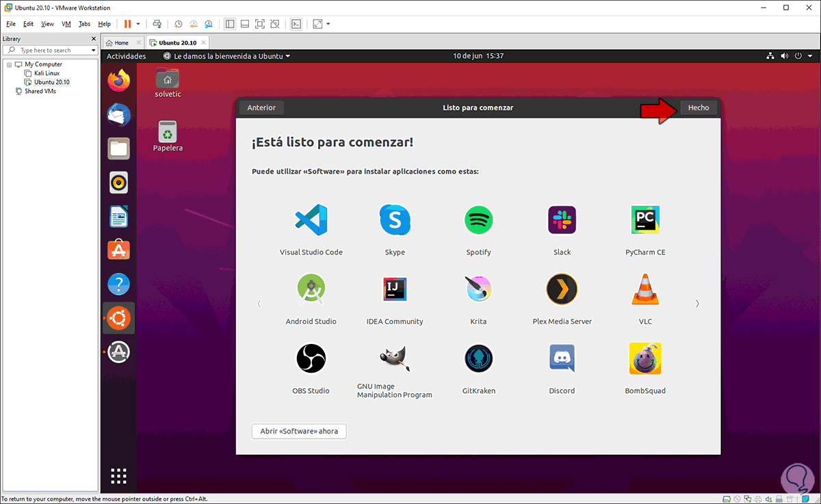This screenshot has height=504, width=821.
Task: Open the clock showing 10 de jun 15:37
Action: click(478, 56)
